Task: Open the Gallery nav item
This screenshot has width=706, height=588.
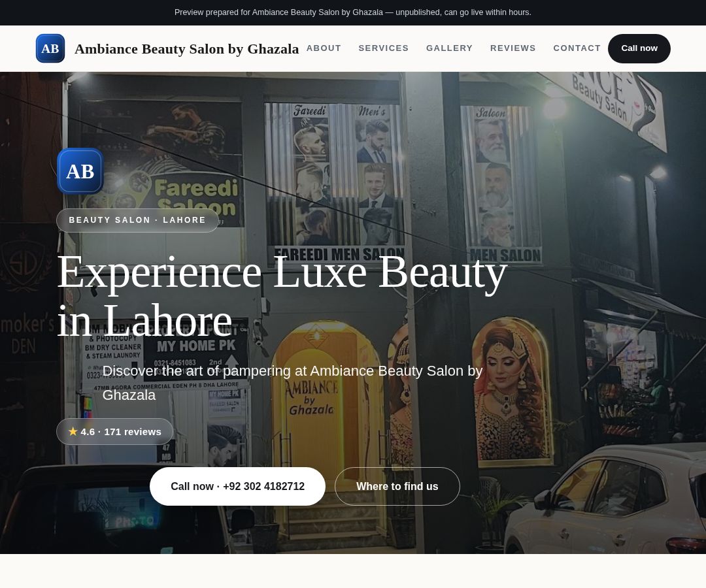Action: pyautogui.click(x=449, y=48)
